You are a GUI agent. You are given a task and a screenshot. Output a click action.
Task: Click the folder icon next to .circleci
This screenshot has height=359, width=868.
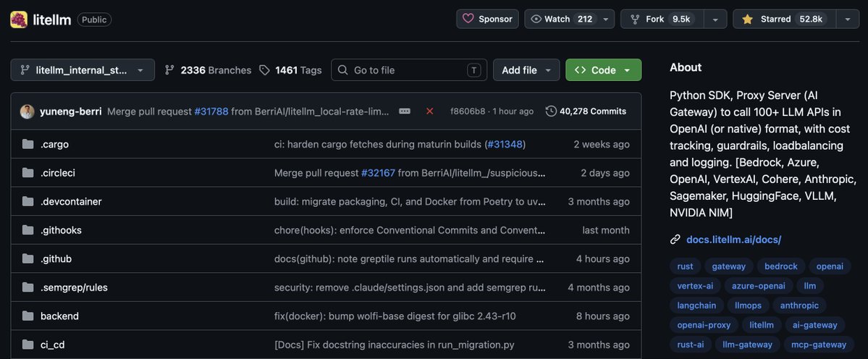(x=28, y=173)
